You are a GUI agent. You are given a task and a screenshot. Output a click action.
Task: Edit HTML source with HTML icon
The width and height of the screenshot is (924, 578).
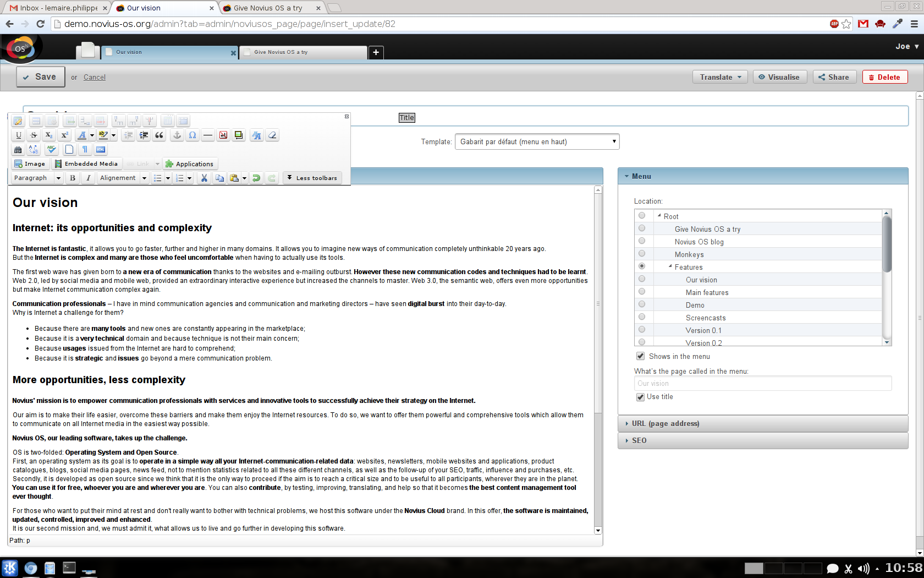click(x=101, y=150)
